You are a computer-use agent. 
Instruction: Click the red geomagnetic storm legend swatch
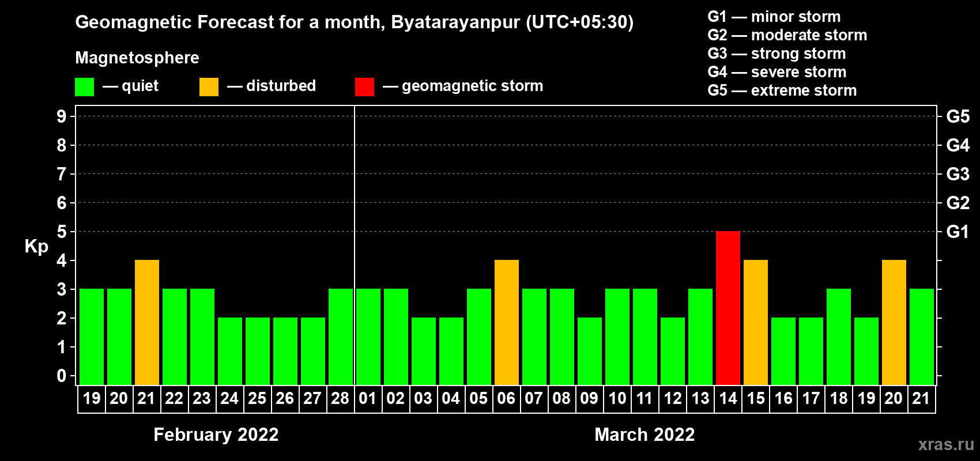tap(364, 87)
